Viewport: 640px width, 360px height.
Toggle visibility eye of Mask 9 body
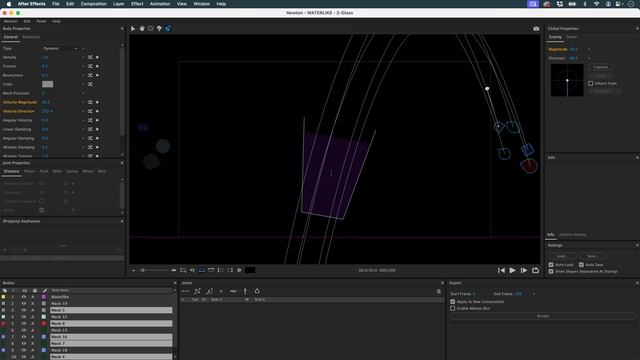pyautogui.click(x=24, y=324)
